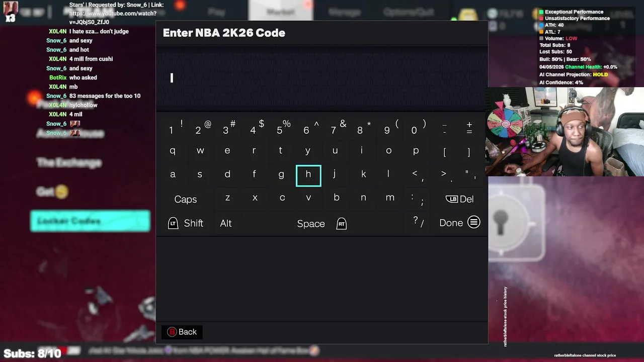Image resolution: width=644 pixels, height=362 pixels.
Task: Tap the 'j' key
Action: point(335,174)
